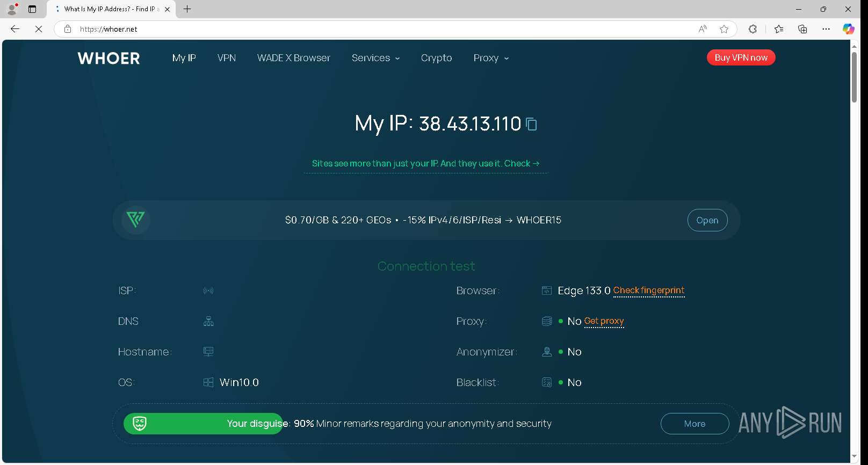Open Read aloud in address bar
The height and width of the screenshot is (465, 868).
click(x=703, y=29)
